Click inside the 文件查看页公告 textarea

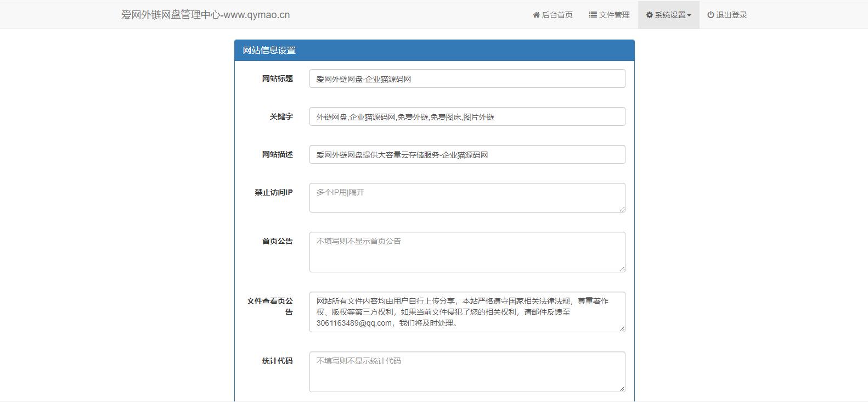point(467,312)
